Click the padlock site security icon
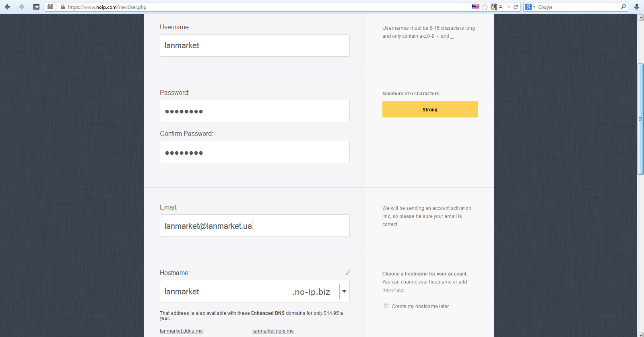Screen dimensions: 644x337 (x=62, y=7)
